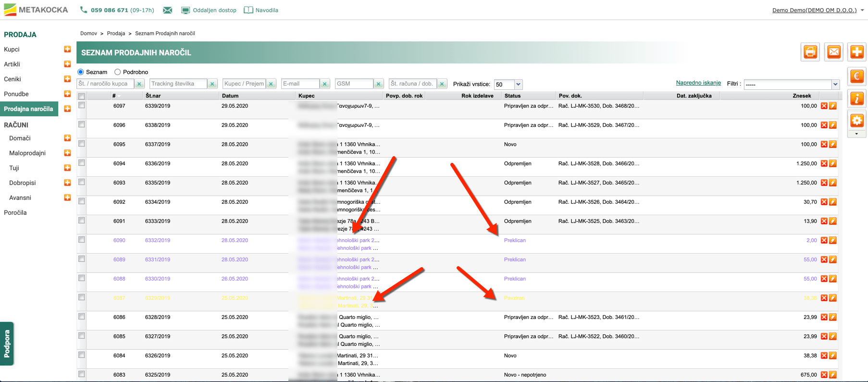The width and height of the screenshot is (868, 382).
Task: Open Dobropisi in the sidebar
Action: point(23,183)
